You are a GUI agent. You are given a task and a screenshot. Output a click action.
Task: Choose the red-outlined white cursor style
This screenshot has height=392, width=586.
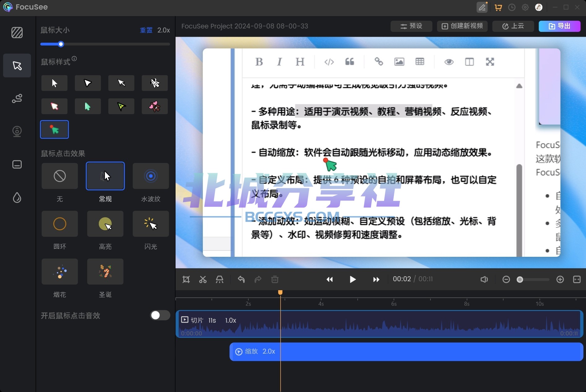pyautogui.click(x=55, y=106)
